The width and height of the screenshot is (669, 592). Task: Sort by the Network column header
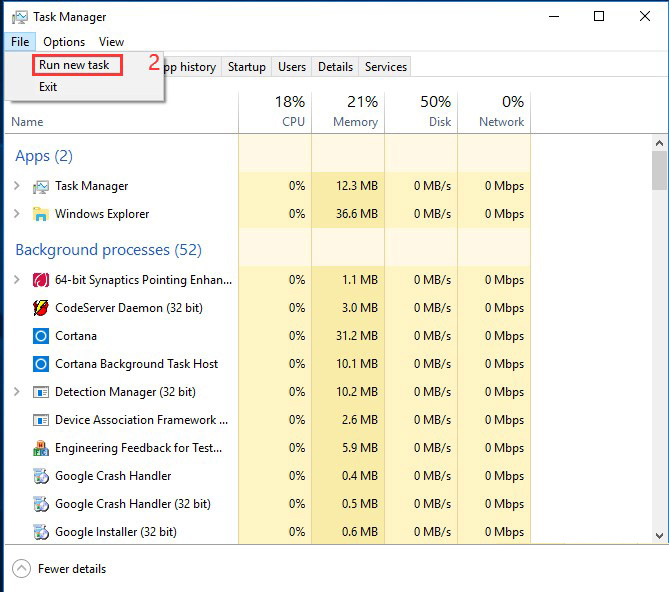pyautogui.click(x=494, y=113)
